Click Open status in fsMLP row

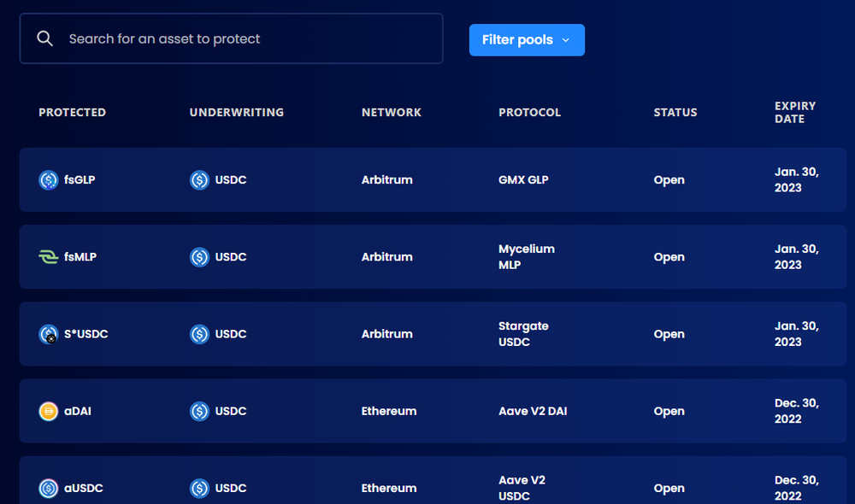669,256
